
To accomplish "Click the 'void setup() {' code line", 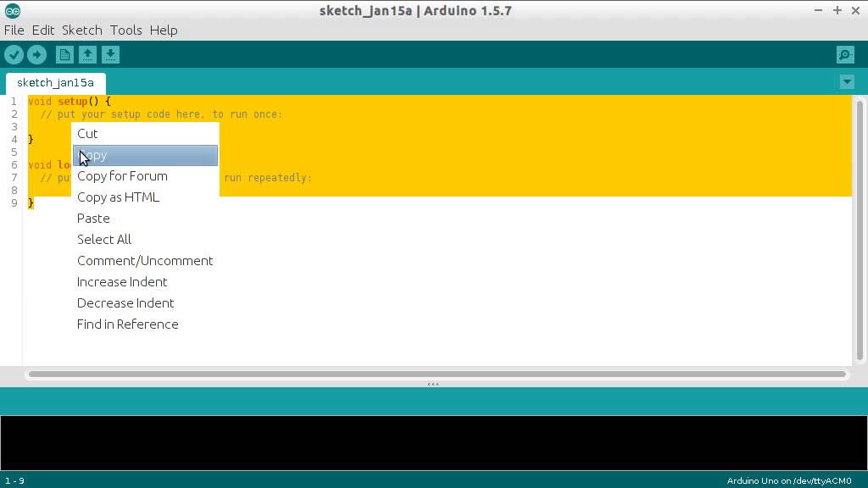I will (70, 102).
